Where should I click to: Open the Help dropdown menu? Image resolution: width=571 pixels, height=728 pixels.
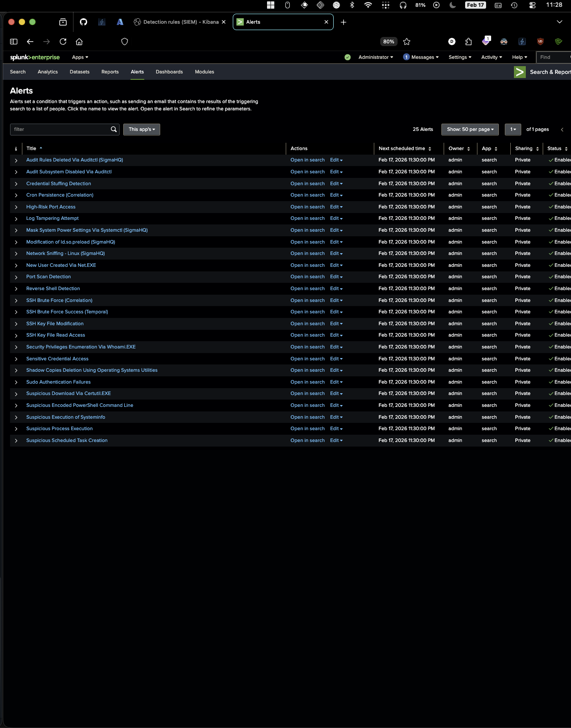[519, 57]
